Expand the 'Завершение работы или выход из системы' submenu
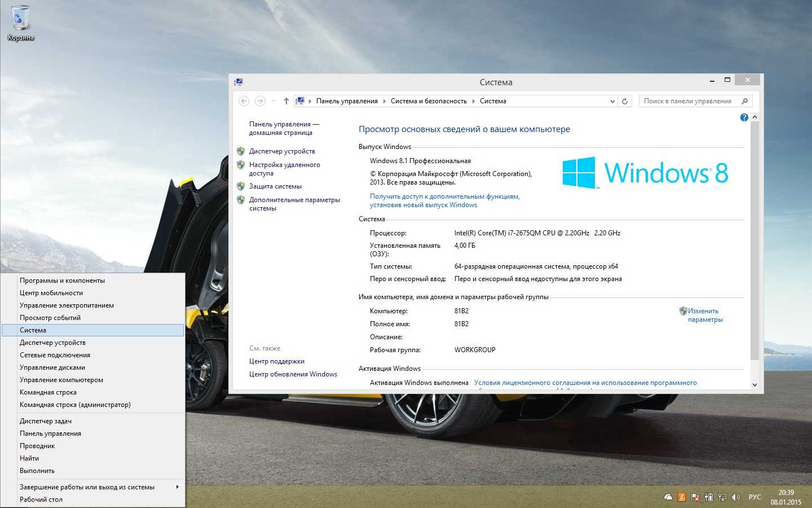Viewport: 812px width, 508px height. 177,487
